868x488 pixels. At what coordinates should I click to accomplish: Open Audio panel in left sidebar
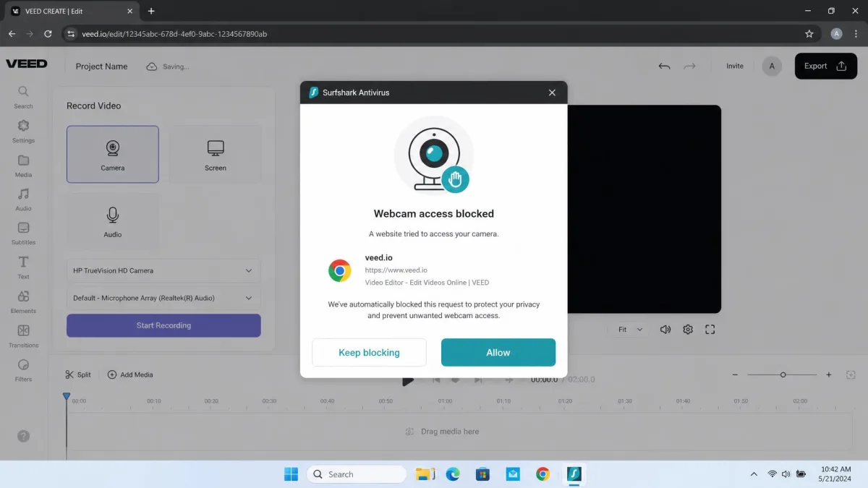(x=23, y=199)
